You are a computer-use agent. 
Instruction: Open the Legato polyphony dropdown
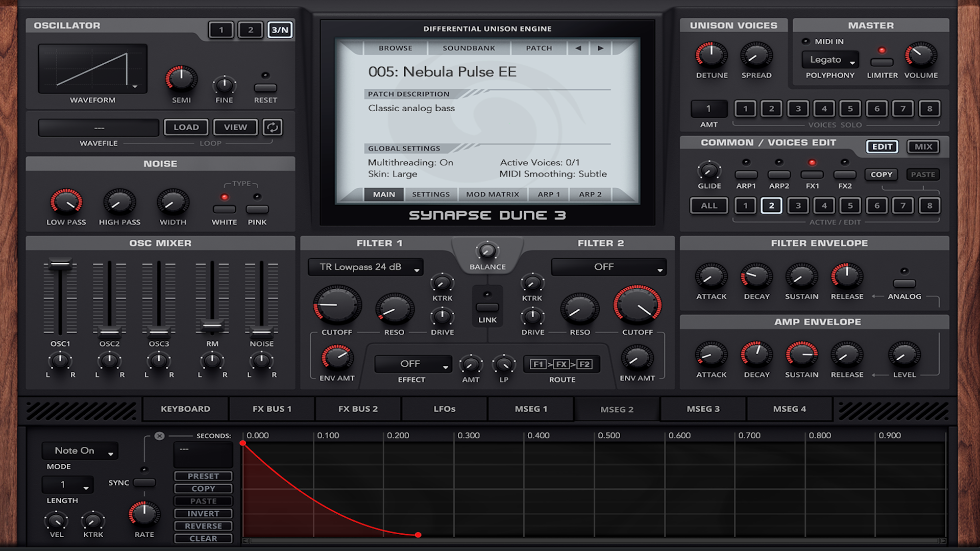pyautogui.click(x=830, y=60)
